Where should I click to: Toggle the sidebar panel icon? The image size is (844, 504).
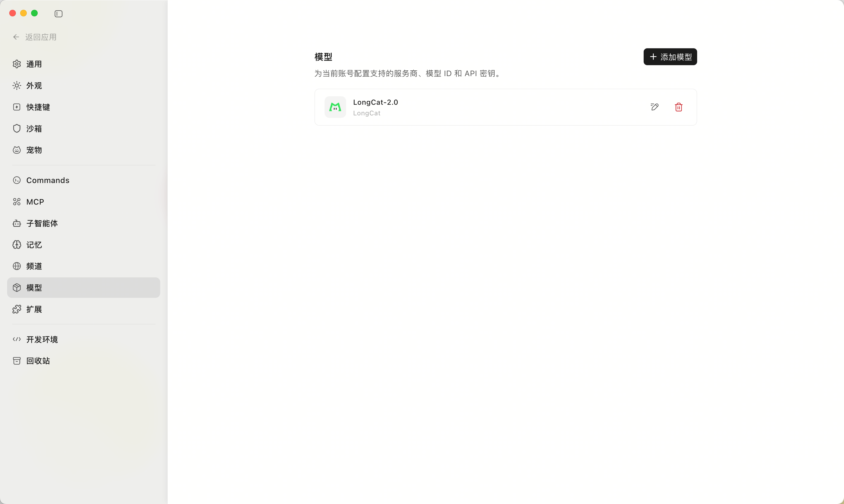58,14
